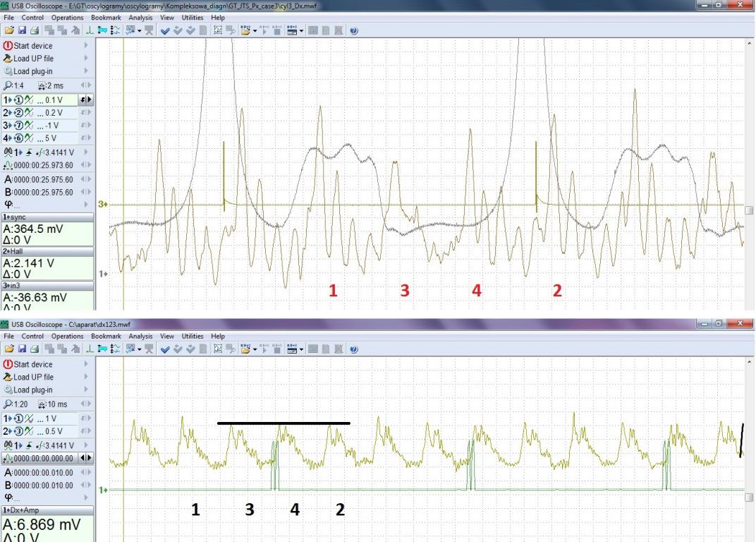Click the blue Help question mark icon in the top window

pos(353,31)
